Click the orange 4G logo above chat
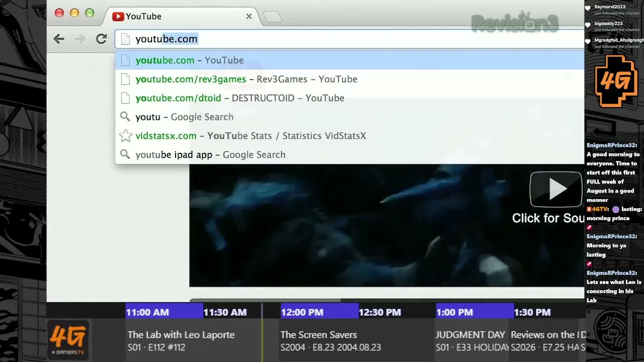 tap(616, 81)
